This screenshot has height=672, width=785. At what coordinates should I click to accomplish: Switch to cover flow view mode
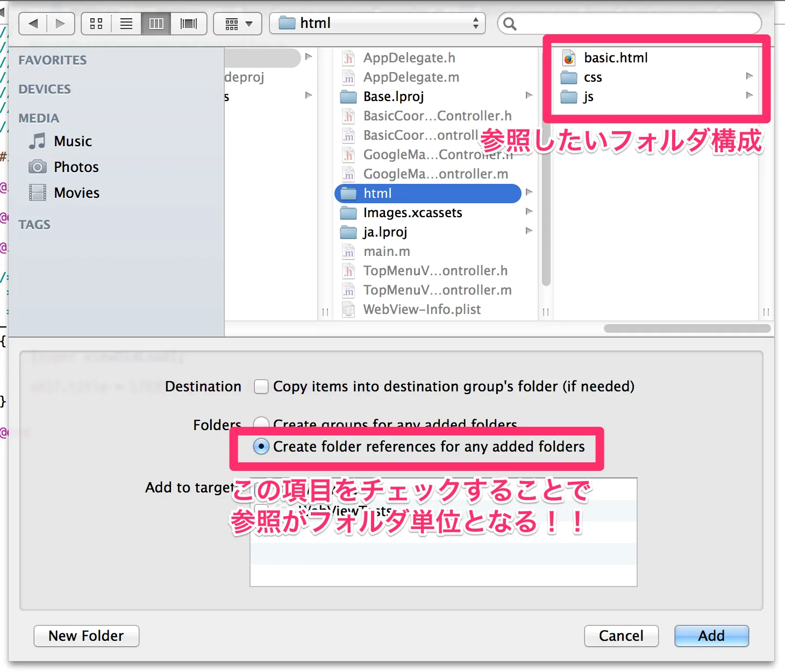tap(188, 23)
